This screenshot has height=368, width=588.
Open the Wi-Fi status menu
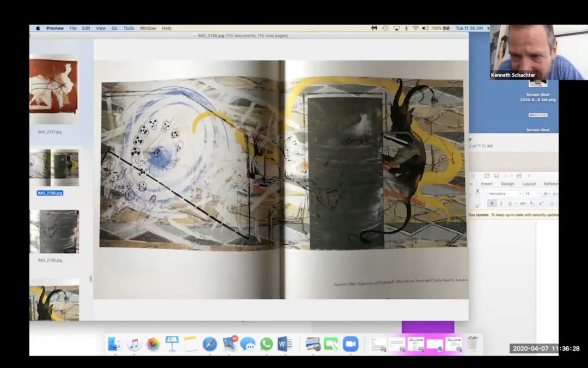[415, 28]
